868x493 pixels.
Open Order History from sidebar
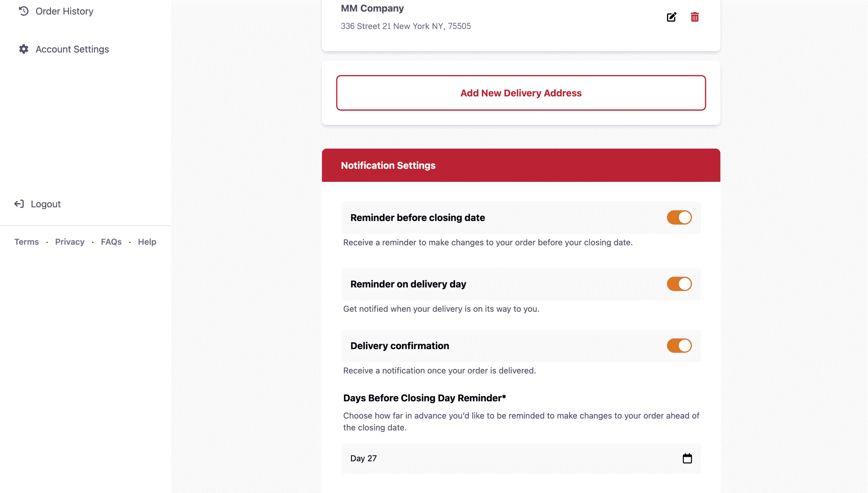(64, 11)
